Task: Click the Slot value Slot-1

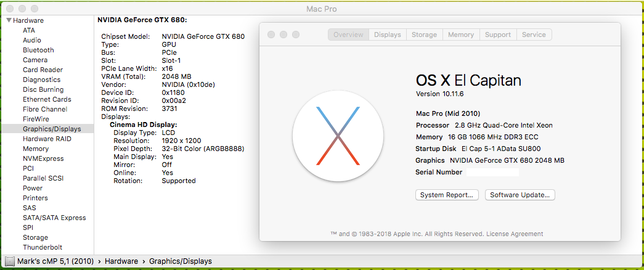Action: (x=171, y=60)
